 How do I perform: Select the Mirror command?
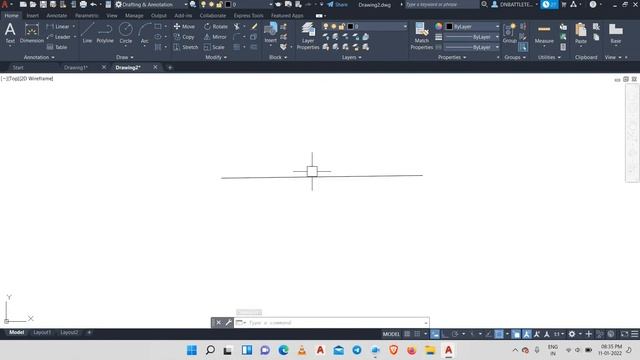(x=215, y=37)
